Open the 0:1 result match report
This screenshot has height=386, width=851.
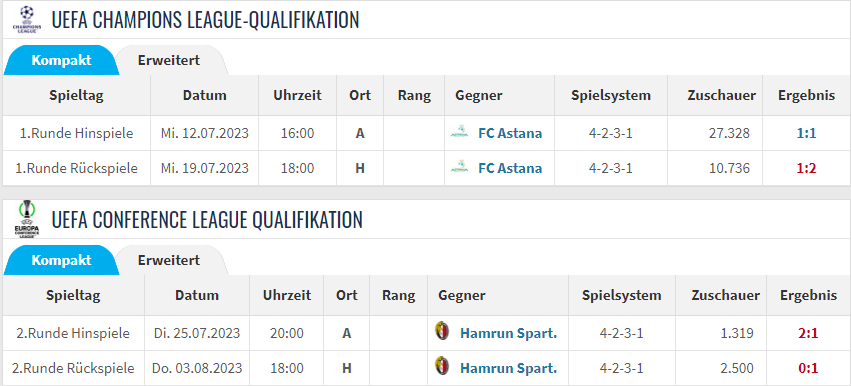tap(808, 368)
